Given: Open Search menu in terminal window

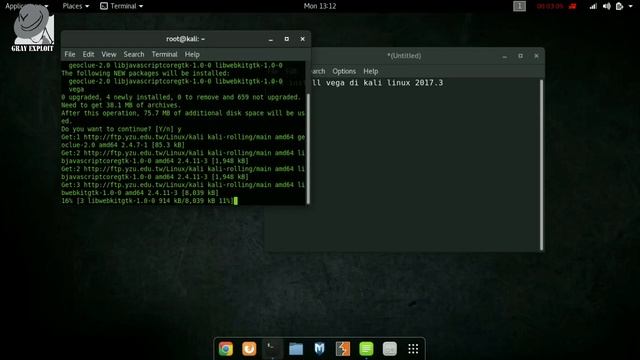Looking at the screenshot, I should (134, 54).
